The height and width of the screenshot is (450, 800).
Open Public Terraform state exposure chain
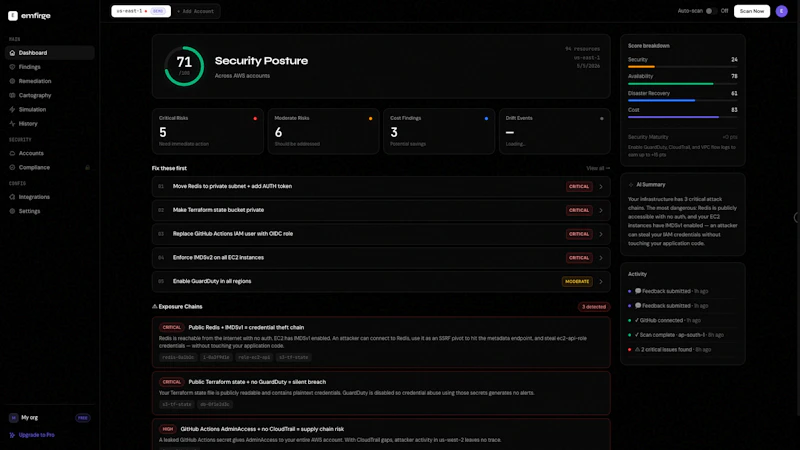point(381,393)
